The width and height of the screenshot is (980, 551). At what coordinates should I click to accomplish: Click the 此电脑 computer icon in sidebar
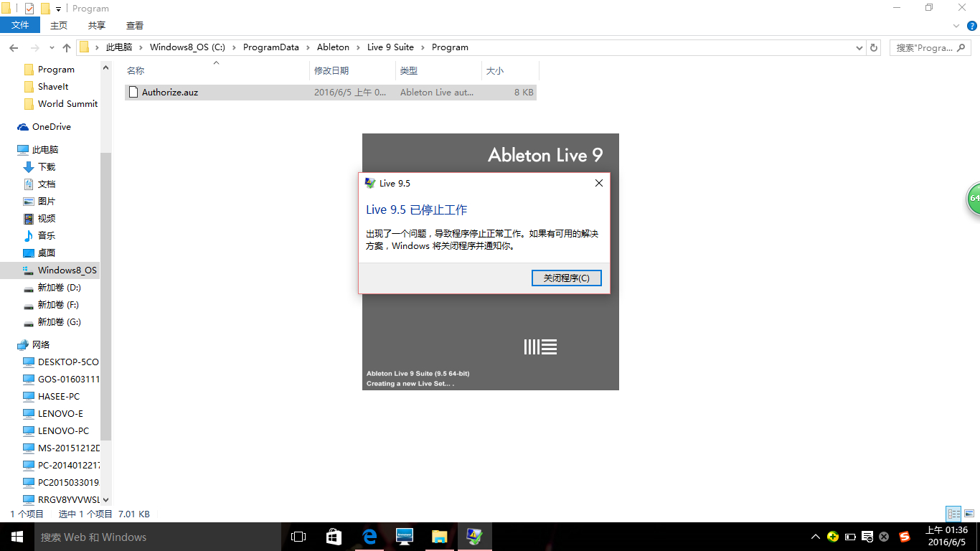coord(23,150)
